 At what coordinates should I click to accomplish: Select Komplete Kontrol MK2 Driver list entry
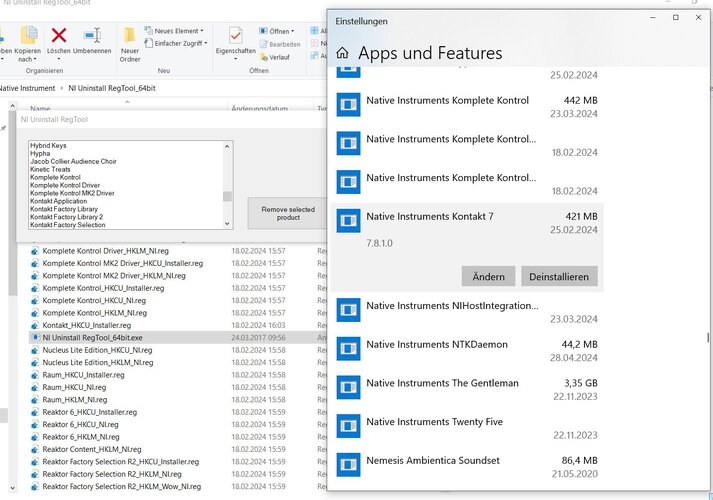pos(72,193)
